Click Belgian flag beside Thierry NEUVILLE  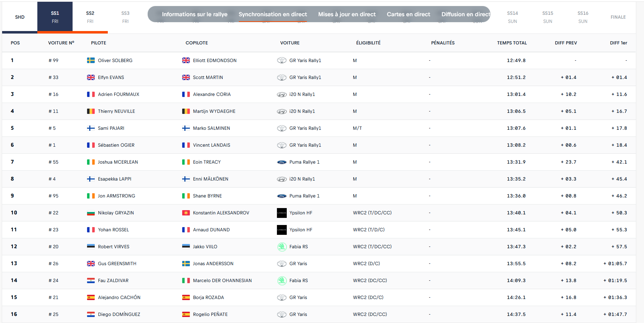pyautogui.click(x=91, y=111)
